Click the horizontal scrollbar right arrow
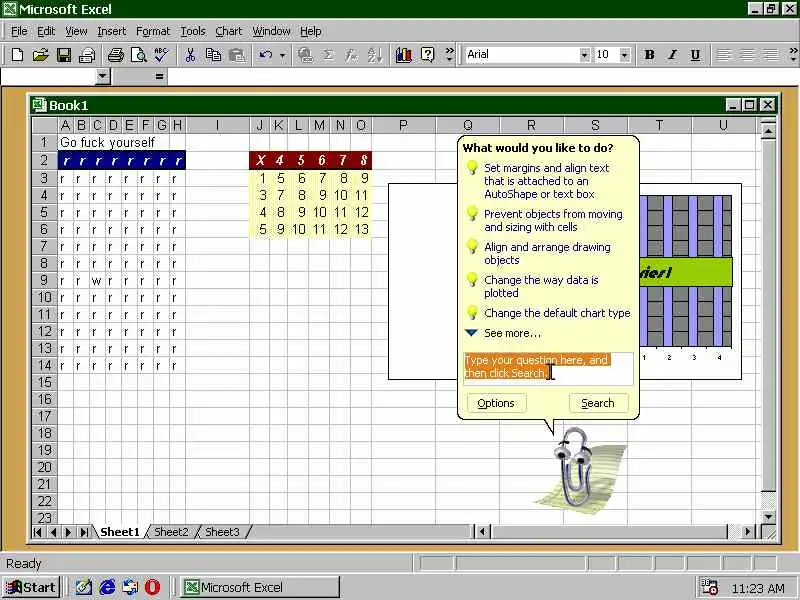This screenshot has width=800, height=600. coord(747,532)
